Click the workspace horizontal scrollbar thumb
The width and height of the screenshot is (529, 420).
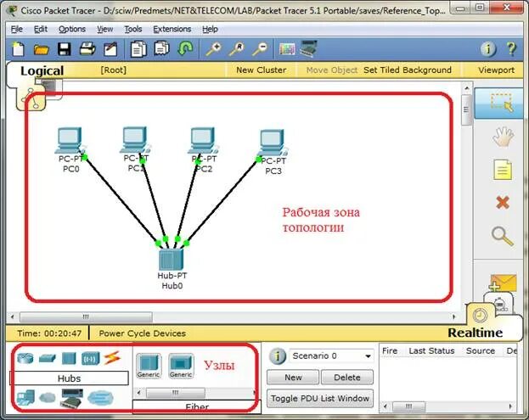pos(86,316)
